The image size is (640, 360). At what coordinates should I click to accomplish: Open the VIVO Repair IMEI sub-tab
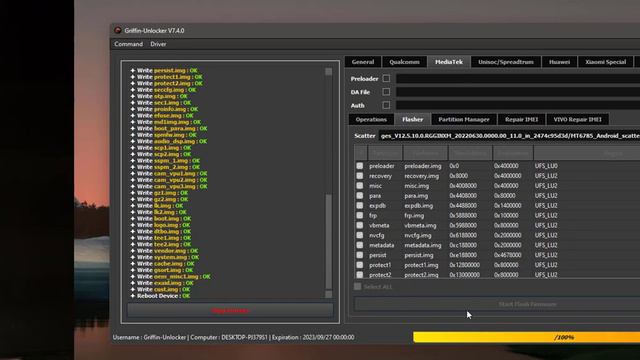click(x=577, y=120)
